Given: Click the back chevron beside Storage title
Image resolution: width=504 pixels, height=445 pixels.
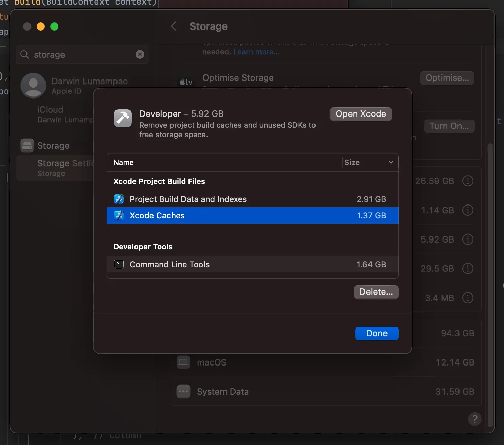Looking at the screenshot, I should coord(174,26).
